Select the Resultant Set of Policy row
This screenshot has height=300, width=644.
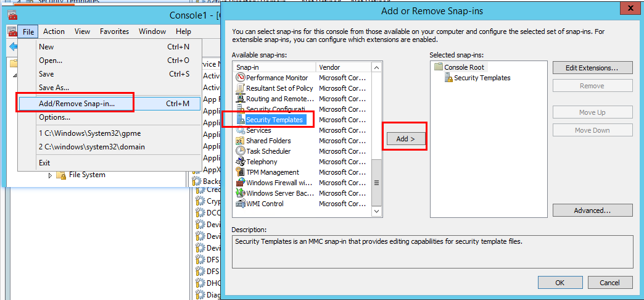pyautogui.click(x=302, y=88)
